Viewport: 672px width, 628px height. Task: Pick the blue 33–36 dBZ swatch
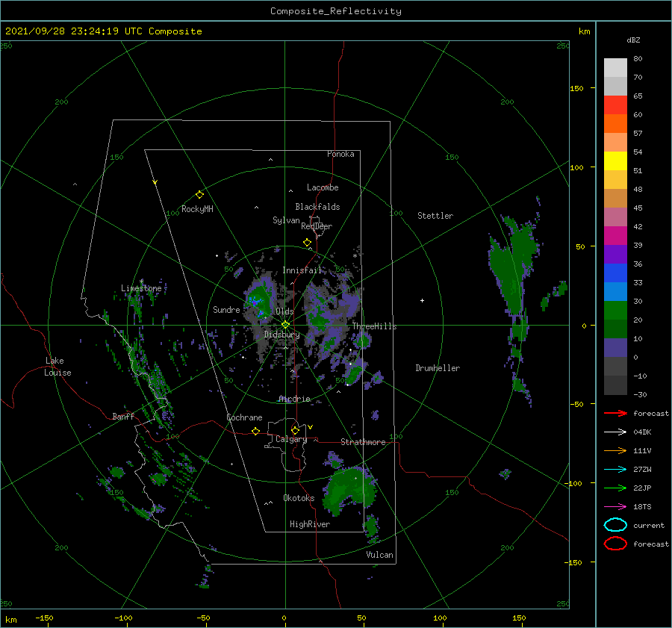pos(615,273)
